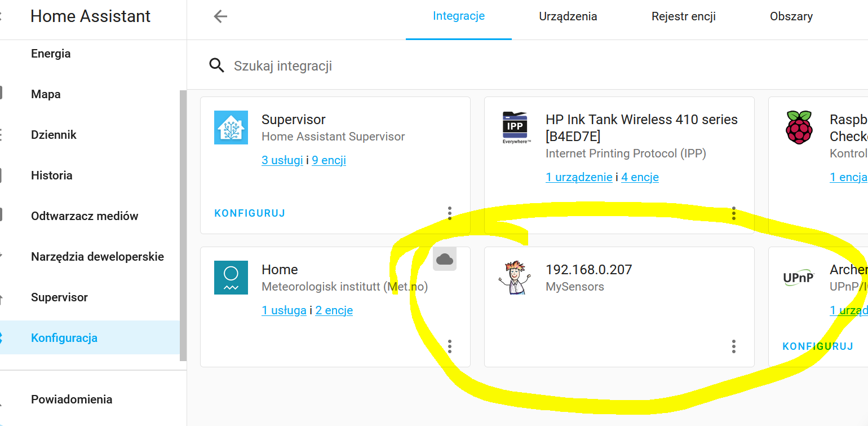868x426 pixels.
Task: Click the sidebar vertical scrollbar
Action: pos(183,226)
